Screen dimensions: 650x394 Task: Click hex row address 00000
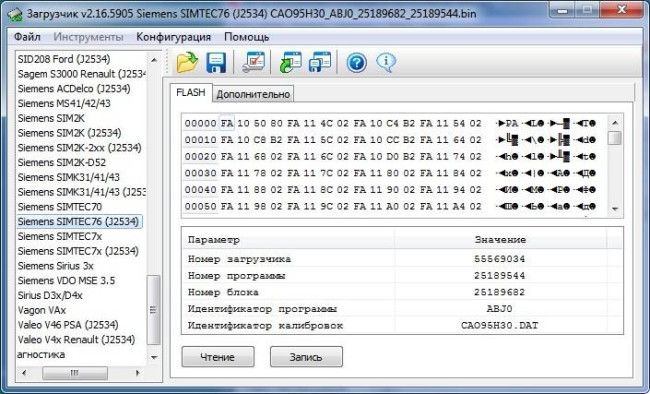[200, 123]
